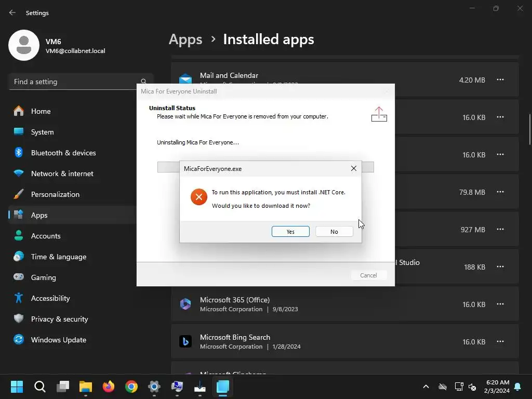Click the Microsoft Bing Search app icon

(185, 341)
